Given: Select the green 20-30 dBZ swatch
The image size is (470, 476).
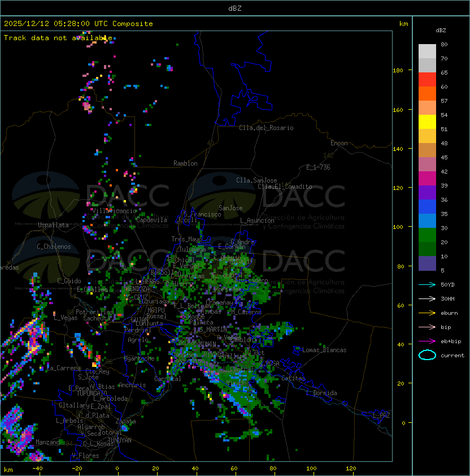Looking at the screenshot, I should coord(427,235).
